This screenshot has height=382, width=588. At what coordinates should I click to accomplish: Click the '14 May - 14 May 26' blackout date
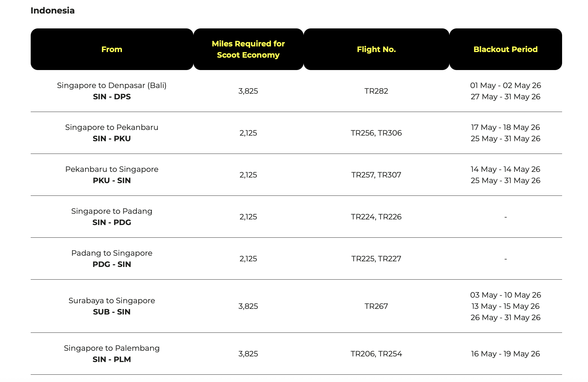[x=505, y=169]
